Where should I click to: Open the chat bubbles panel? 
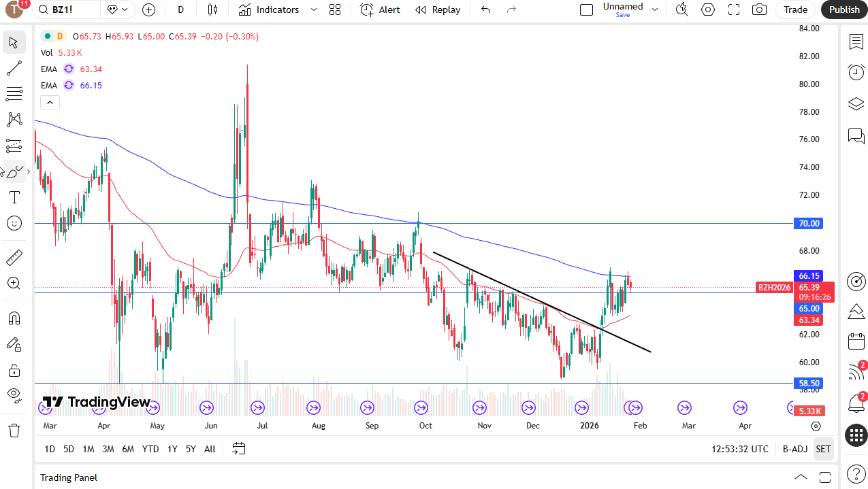[856, 135]
